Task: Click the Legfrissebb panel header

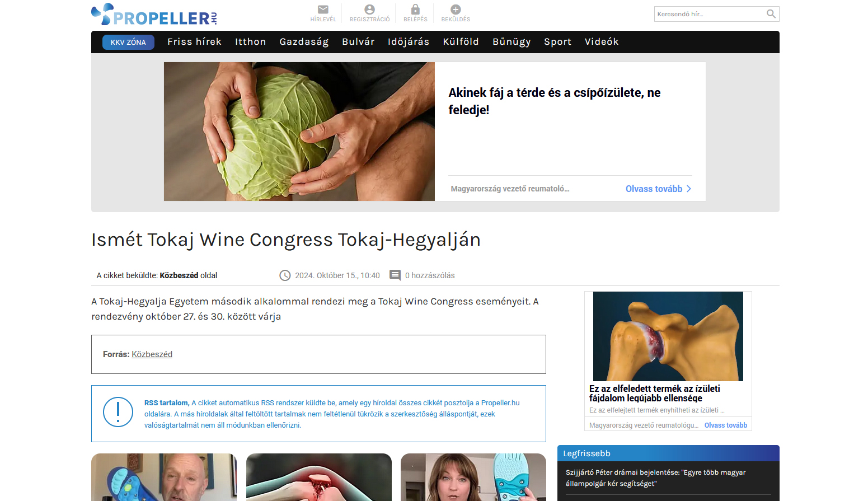Action: pos(668,453)
